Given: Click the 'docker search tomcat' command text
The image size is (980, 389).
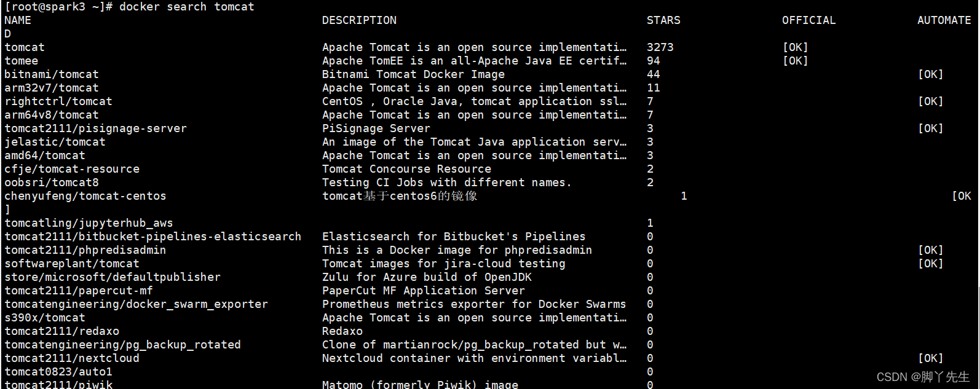Looking at the screenshot, I should 186,7.
